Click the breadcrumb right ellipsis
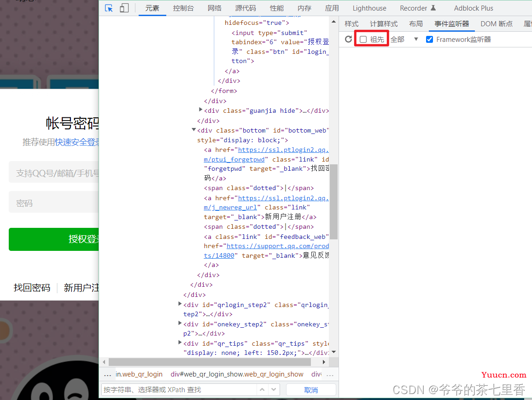This screenshot has width=532, height=400. (330, 375)
